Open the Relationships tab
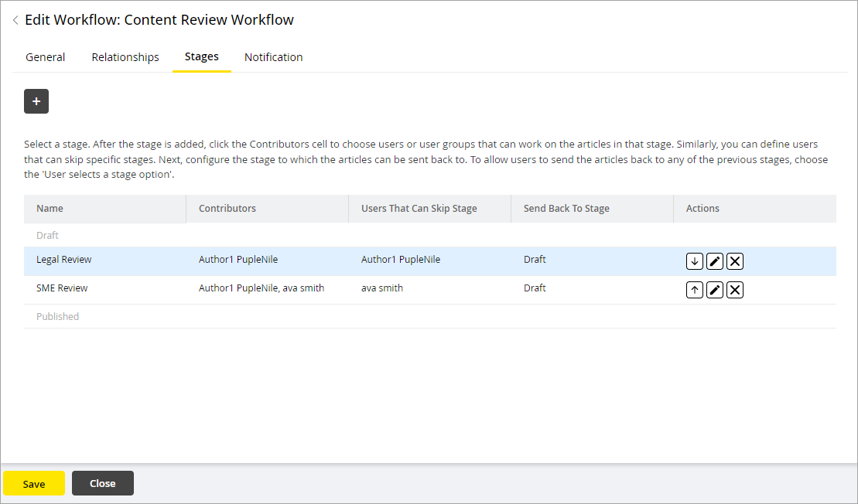This screenshot has width=858, height=504. (x=125, y=57)
